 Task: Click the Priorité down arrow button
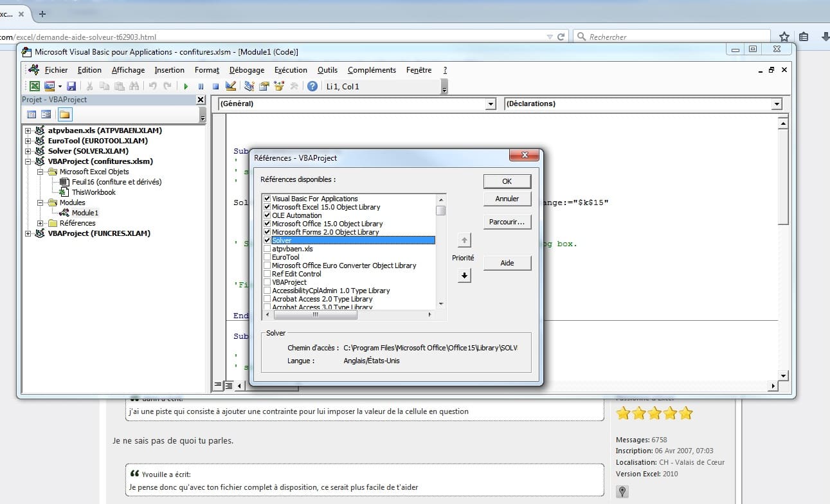click(464, 275)
